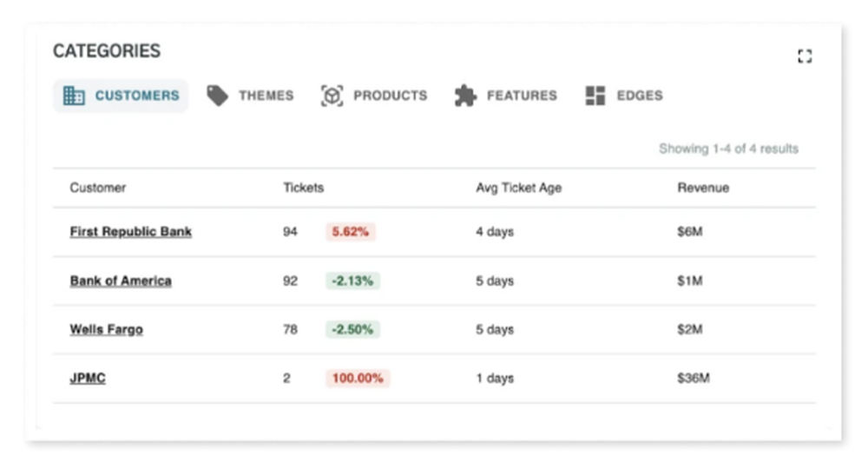
Task: Open the JPMC customer link
Action: coord(88,378)
